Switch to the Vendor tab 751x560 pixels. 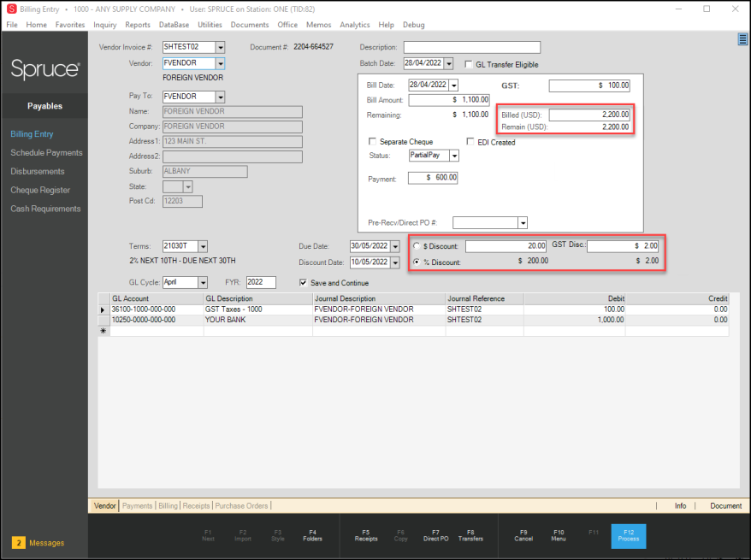[105, 506]
